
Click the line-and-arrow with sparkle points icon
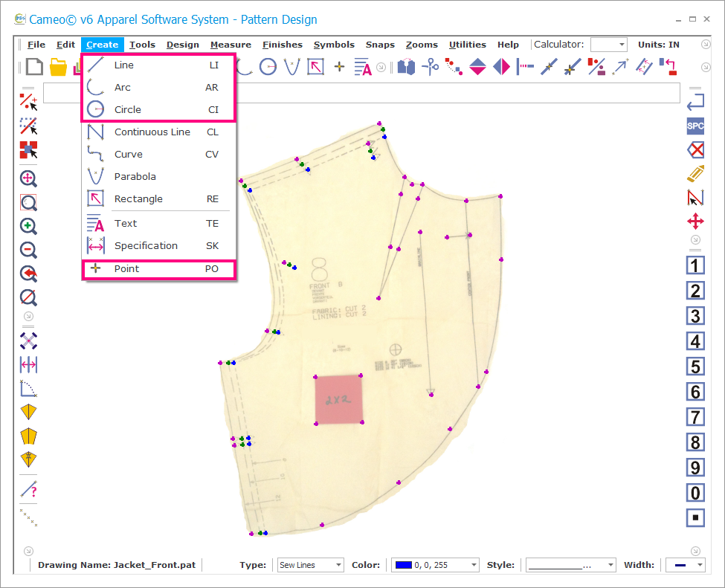620,67
